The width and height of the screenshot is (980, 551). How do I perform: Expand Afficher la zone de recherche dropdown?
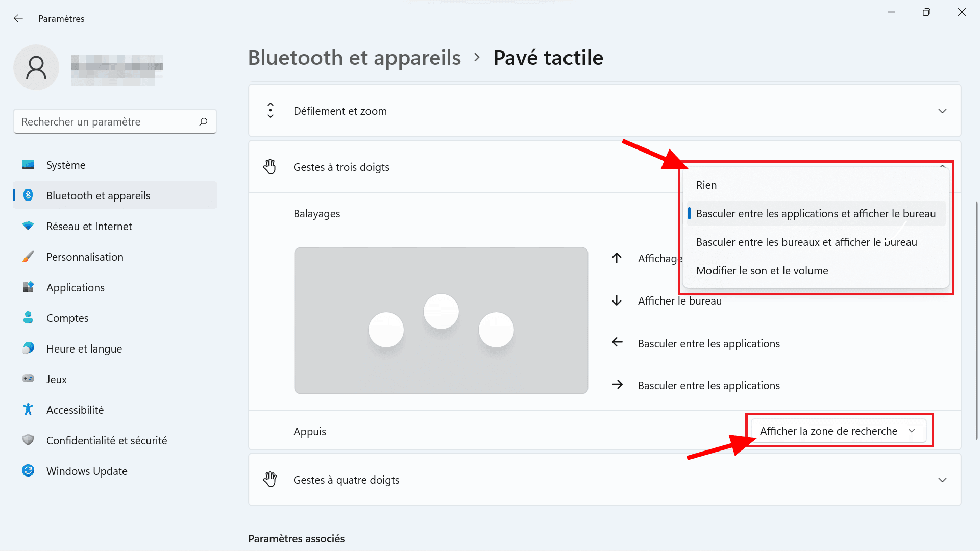point(837,431)
